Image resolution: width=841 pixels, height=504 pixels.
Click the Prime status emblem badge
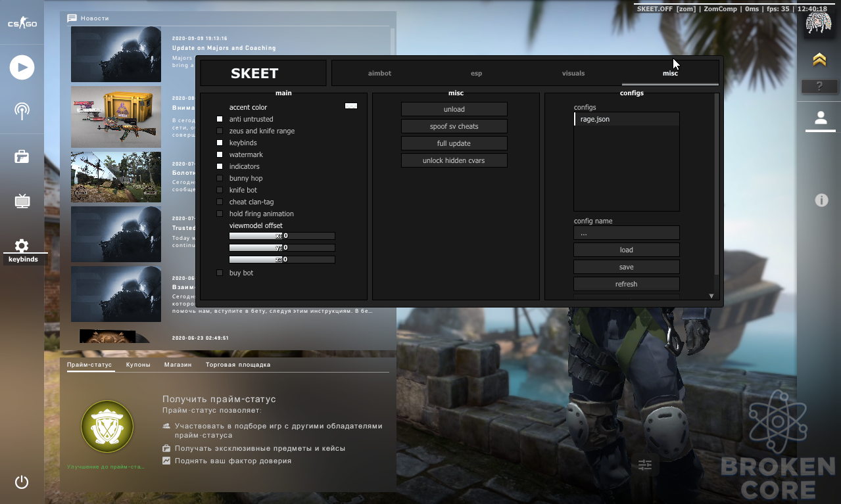[x=107, y=427]
